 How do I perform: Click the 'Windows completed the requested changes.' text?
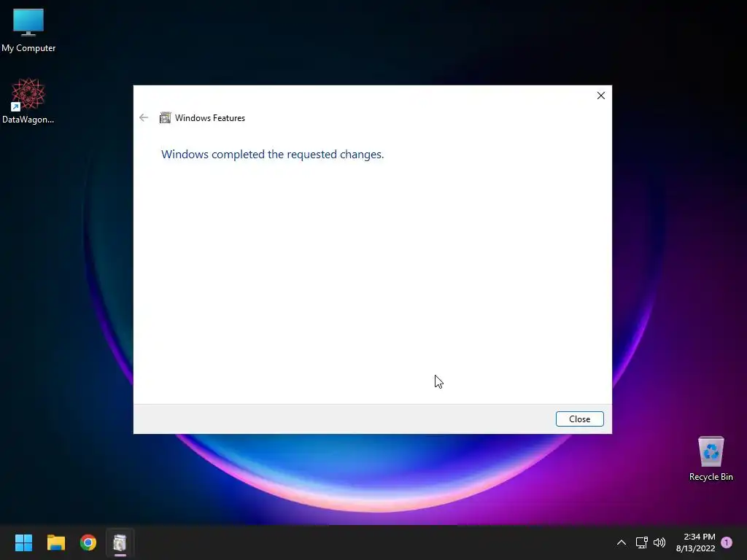(x=273, y=155)
